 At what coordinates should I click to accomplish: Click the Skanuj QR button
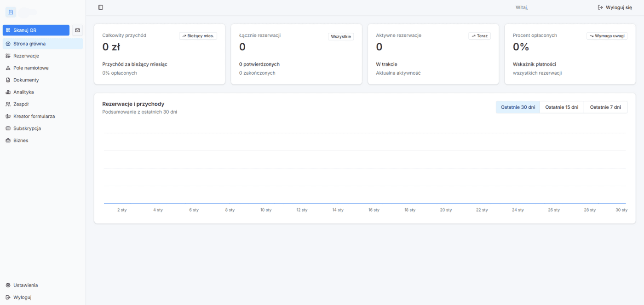tap(36, 30)
